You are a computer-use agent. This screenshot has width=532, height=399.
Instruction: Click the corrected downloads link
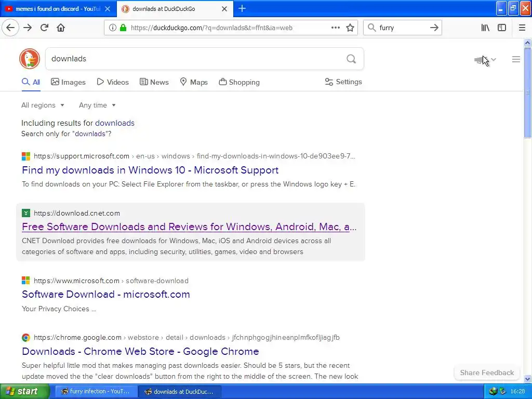115,123
